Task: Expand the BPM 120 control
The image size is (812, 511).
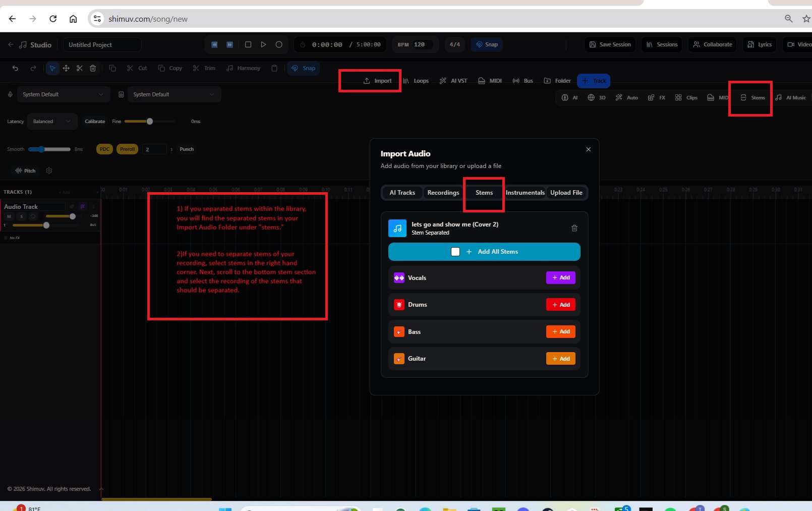Action: (x=415, y=44)
